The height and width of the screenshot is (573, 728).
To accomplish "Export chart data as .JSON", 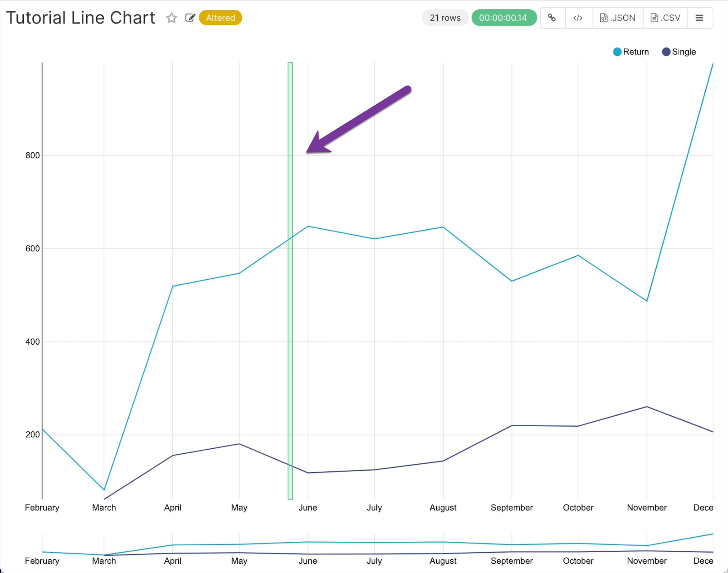I will (x=618, y=18).
